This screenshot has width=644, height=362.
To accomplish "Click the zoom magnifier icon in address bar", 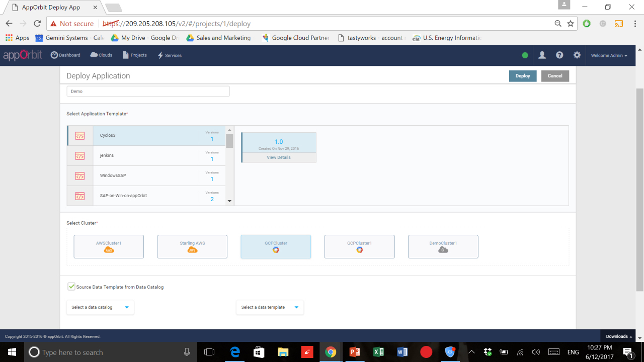I will pos(558,24).
